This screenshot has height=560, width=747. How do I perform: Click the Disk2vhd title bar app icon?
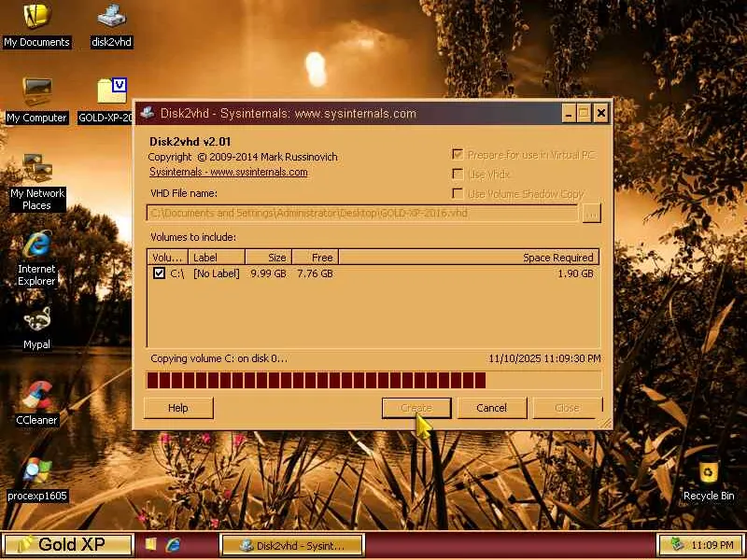[147, 113]
